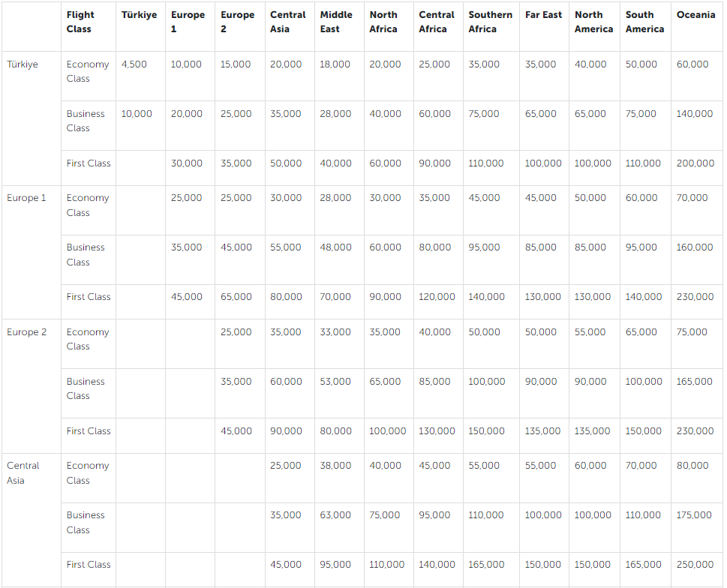Viewport: 727px width, 588px height.
Task: Click the 18,000 cell under Middle East
Action: pyautogui.click(x=335, y=64)
